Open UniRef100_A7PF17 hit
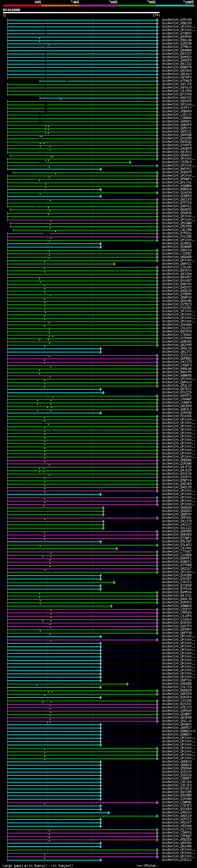Screen dimensions: 197x868 [x=177, y=108]
